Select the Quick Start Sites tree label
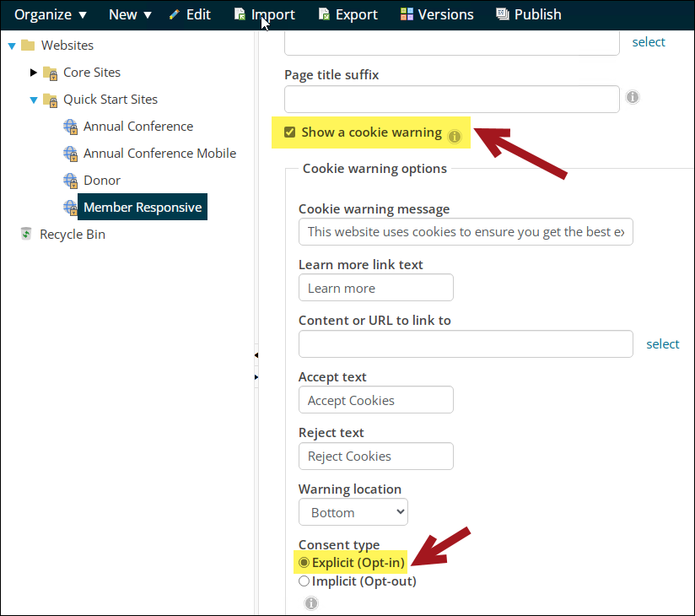This screenshot has width=695, height=616. (110, 100)
